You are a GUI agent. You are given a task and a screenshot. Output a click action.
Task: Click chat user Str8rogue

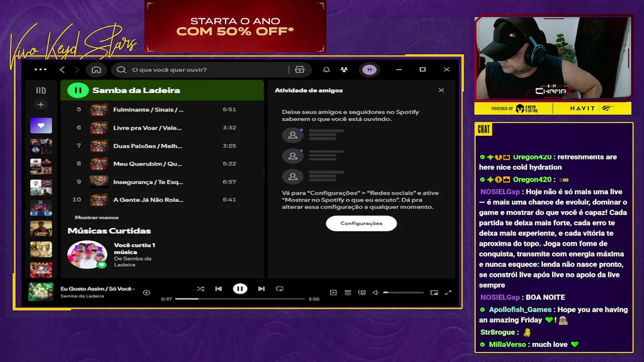click(x=498, y=332)
